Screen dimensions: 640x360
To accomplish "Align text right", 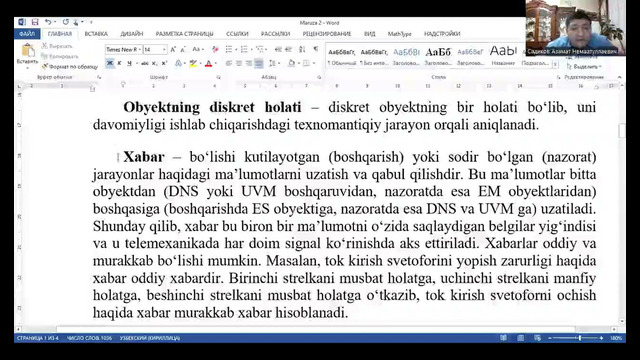I will pos(249,63).
